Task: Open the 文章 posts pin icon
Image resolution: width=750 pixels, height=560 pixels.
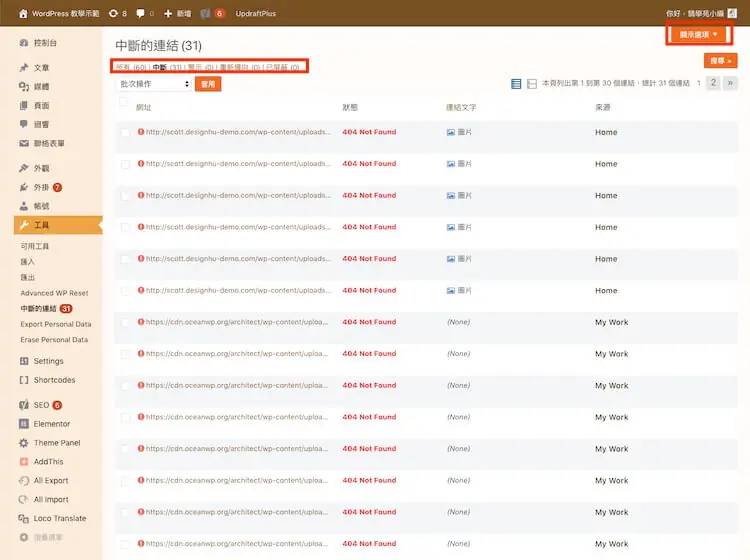Action: (x=23, y=67)
